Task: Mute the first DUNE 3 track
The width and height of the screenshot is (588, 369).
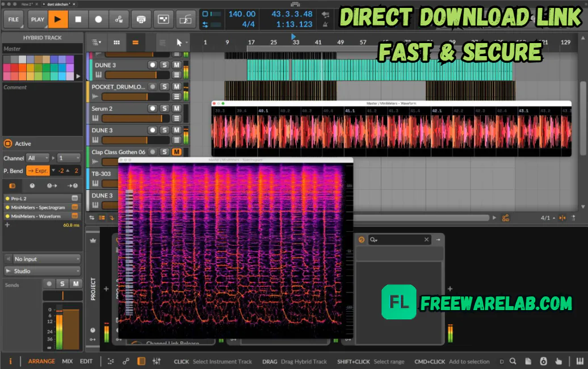Action: pyautogui.click(x=177, y=65)
